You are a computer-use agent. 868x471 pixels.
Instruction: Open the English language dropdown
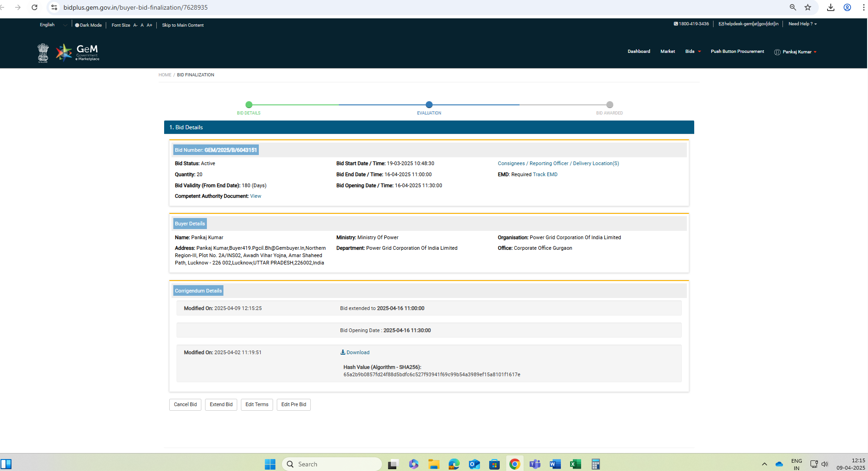tap(53, 25)
